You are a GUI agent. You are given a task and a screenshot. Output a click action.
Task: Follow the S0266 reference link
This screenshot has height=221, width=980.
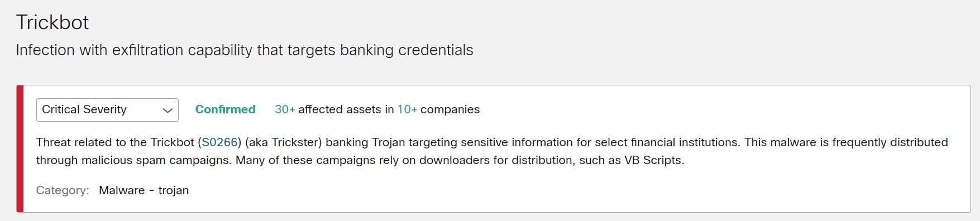(x=220, y=142)
